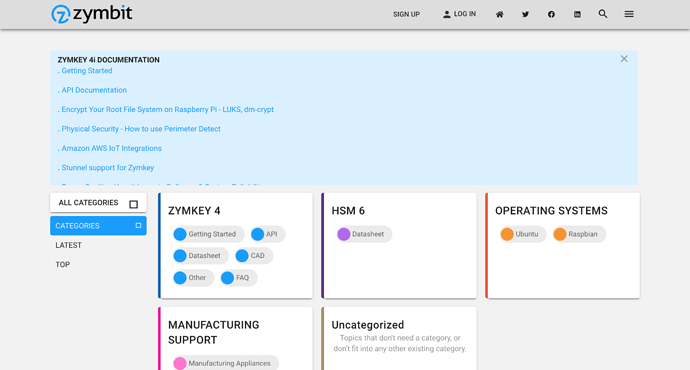Open Amazon AWS IoT Integrations link

111,148
